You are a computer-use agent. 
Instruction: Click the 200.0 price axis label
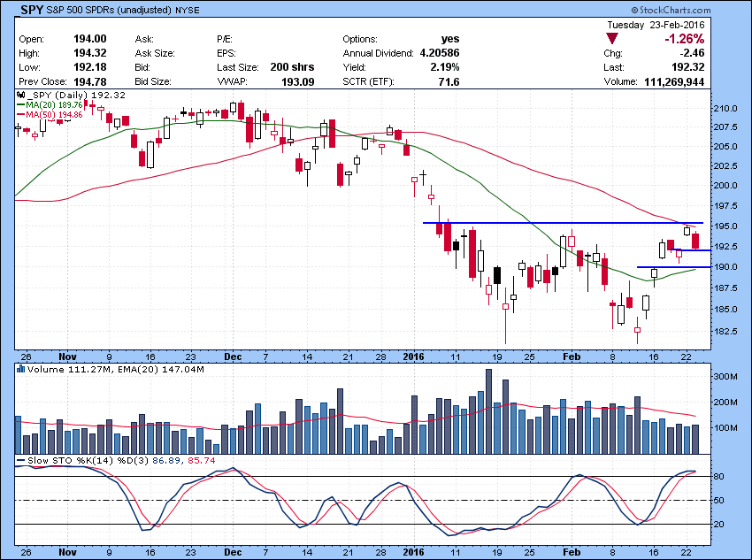click(725, 185)
